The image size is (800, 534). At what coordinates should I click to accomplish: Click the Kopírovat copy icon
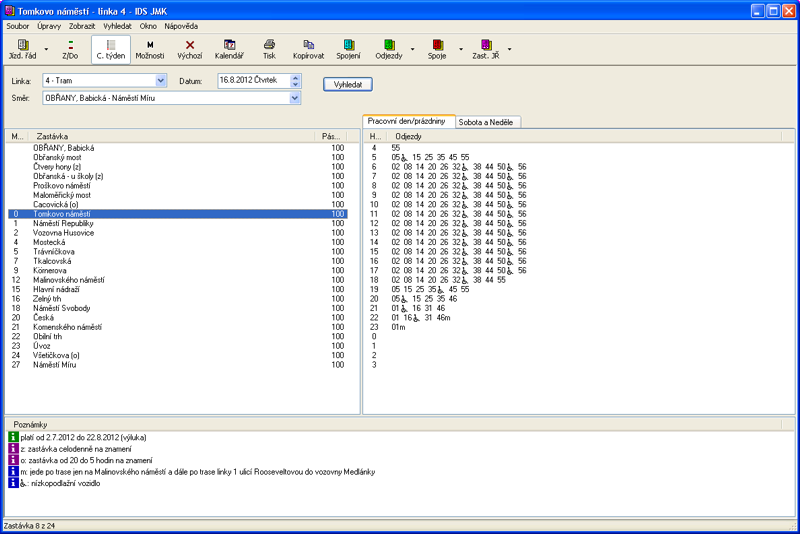click(x=308, y=49)
